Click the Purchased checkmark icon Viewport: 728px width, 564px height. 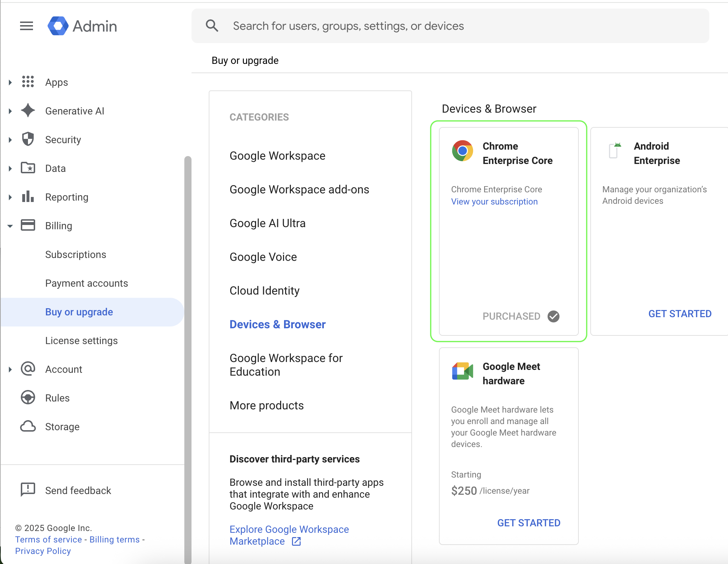tap(553, 316)
